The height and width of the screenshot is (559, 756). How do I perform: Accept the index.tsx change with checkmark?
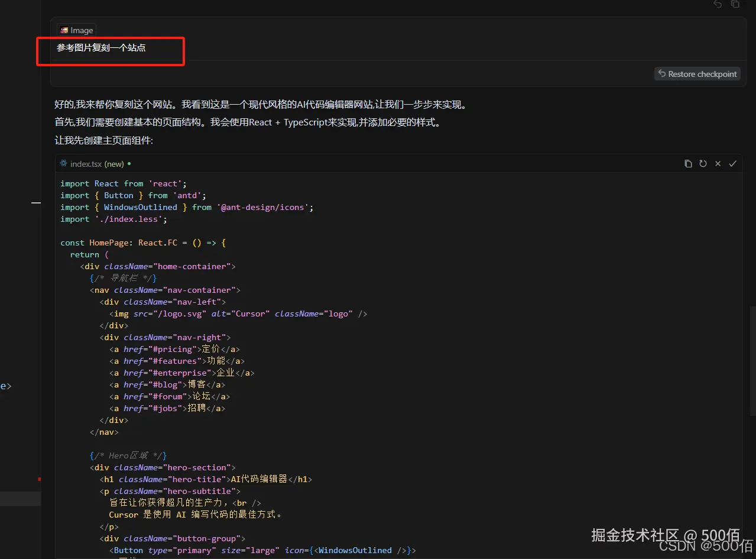(732, 164)
